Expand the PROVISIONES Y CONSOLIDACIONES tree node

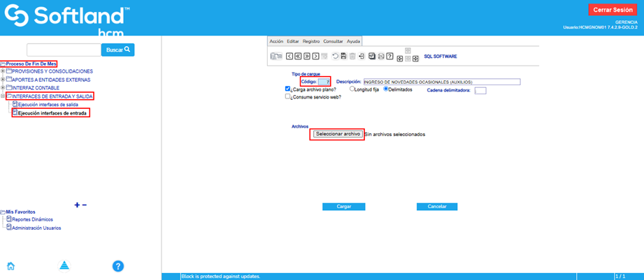point(3,71)
